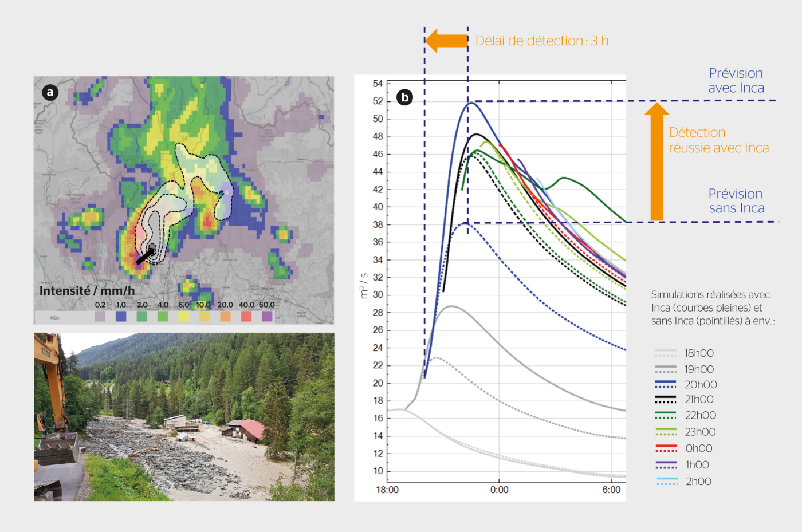The image size is (802, 532).
Task: Click the "Prévision avec Inca" label
Action: click(x=736, y=80)
